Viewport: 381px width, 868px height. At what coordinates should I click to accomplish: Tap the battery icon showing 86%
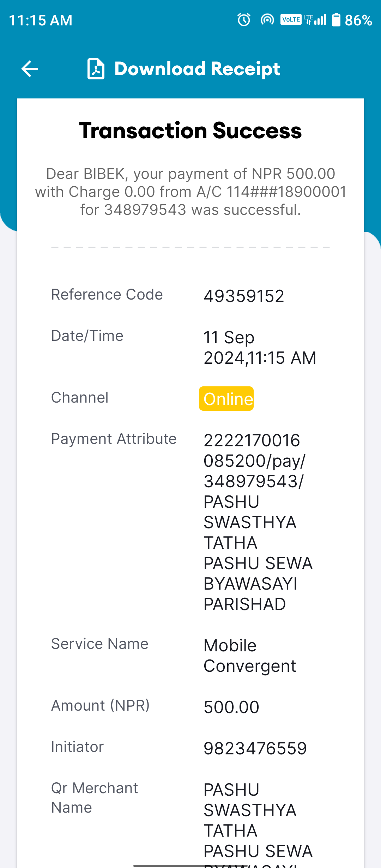coord(336,20)
